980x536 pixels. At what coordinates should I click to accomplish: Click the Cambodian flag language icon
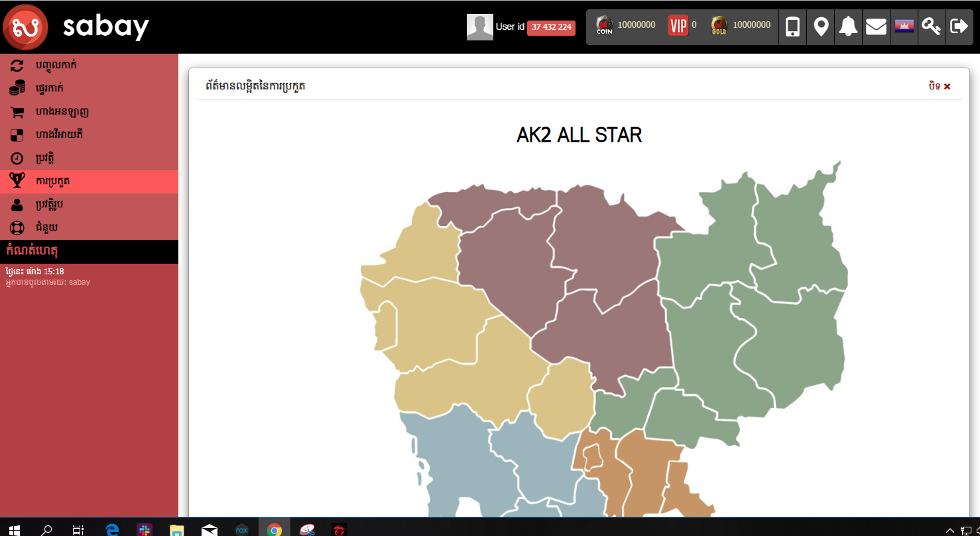(x=904, y=27)
